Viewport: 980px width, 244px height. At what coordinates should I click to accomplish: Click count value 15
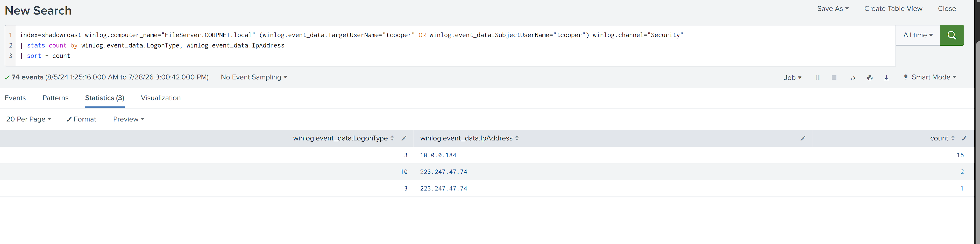coord(960,155)
